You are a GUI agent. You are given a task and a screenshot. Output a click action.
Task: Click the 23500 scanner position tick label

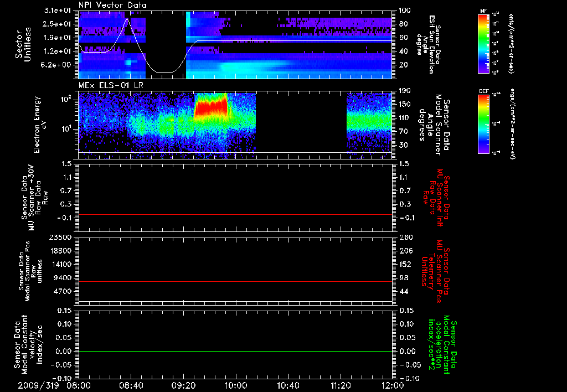[60, 238]
